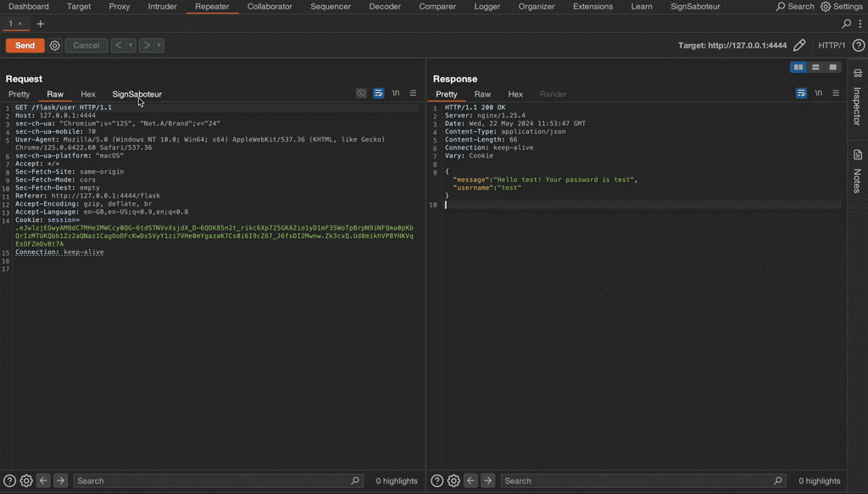Open the Intruder tab
Viewport: 868px width, 494px height.
pyautogui.click(x=162, y=7)
